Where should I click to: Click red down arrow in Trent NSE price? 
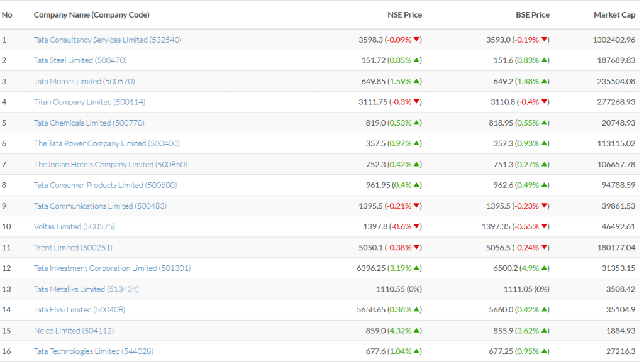(x=416, y=247)
